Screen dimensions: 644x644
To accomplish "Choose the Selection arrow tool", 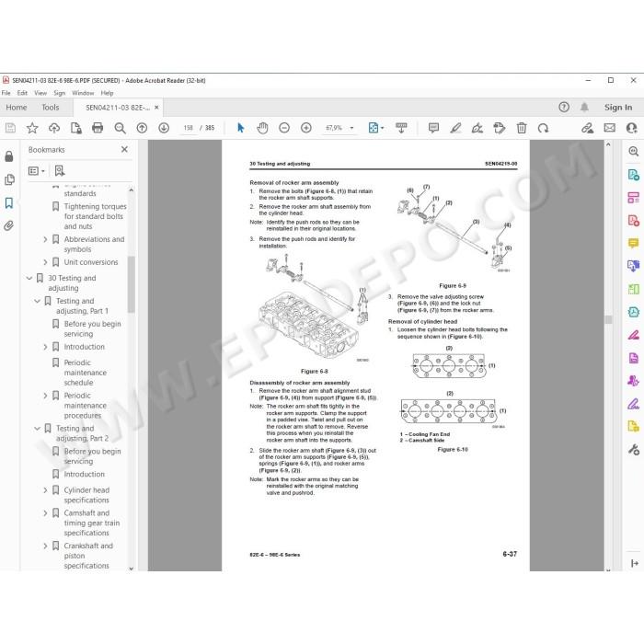I will (241, 128).
